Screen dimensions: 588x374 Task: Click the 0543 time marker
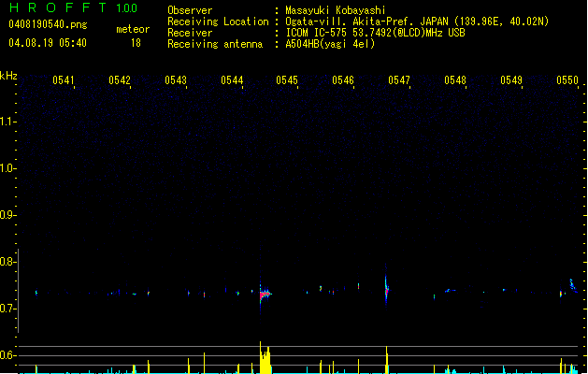click(x=176, y=80)
